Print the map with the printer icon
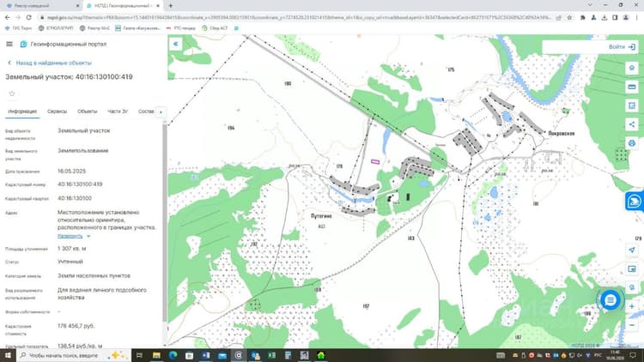Screen dimensions: 644x362 (x=632, y=143)
